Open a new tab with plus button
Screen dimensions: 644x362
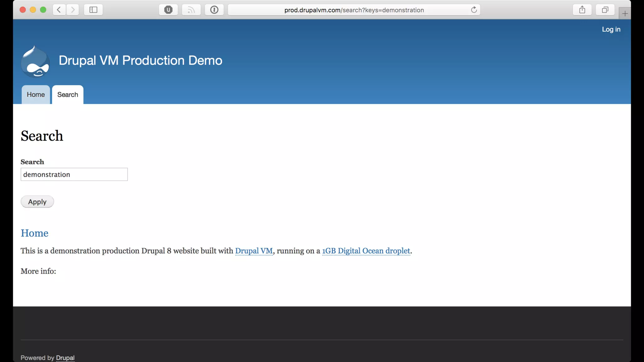coord(625,14)
